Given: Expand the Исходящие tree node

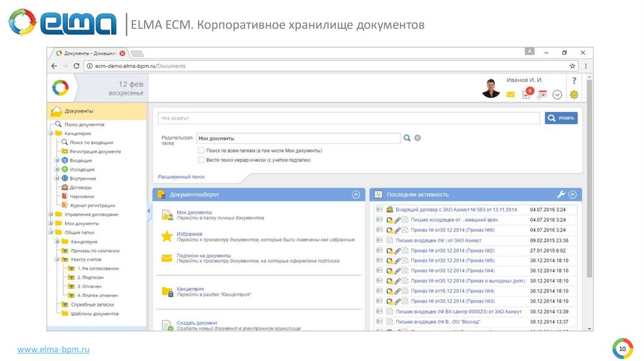Looking at the screenshot, I should 57,169.
